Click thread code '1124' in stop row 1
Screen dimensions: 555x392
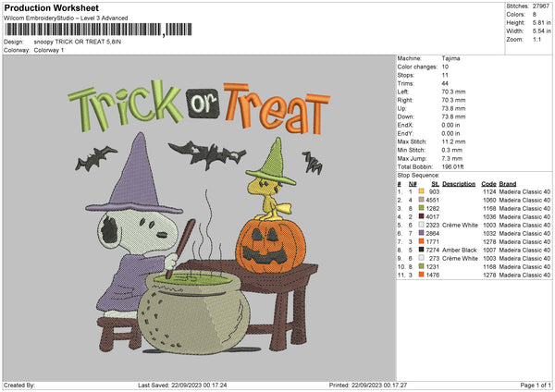[489, 191]
